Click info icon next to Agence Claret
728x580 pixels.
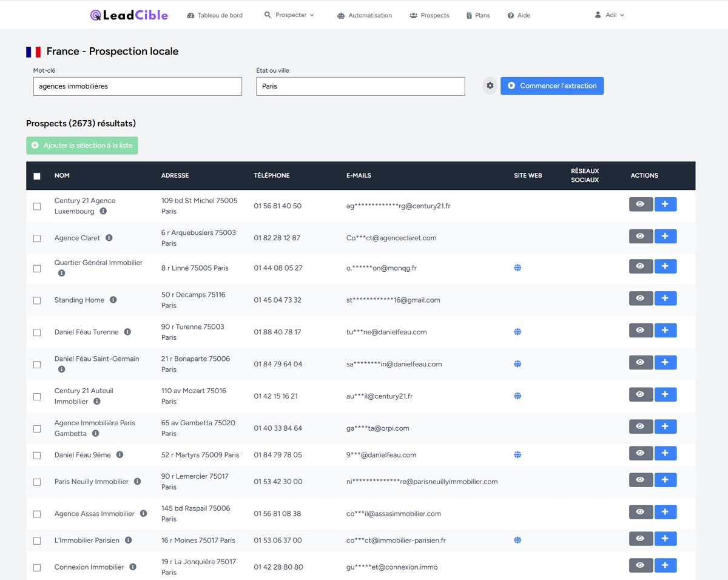pos(109,238)
